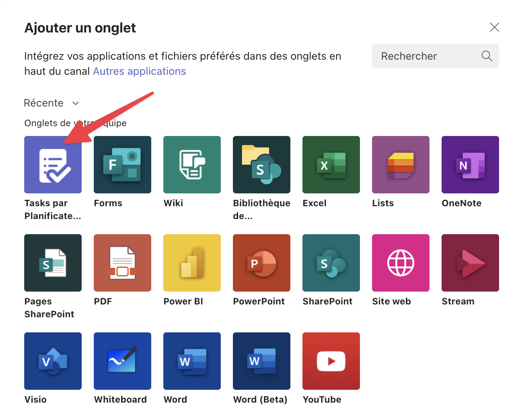The width and height of the screenshot is (521, 420).
Task: Select the Power BI icon
Action: coord(192,263)
